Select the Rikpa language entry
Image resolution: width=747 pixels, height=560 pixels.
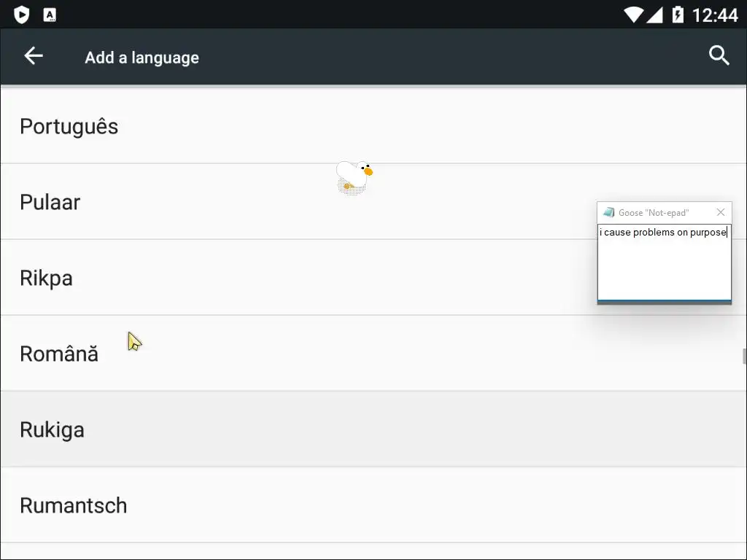tap(373, 278)
